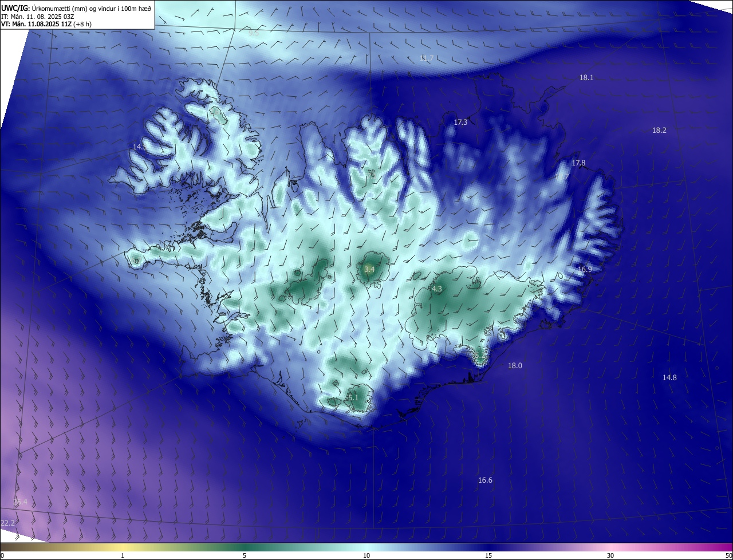
Task: Pick the color scale at the 10 mark
Action: click(366, 555)
